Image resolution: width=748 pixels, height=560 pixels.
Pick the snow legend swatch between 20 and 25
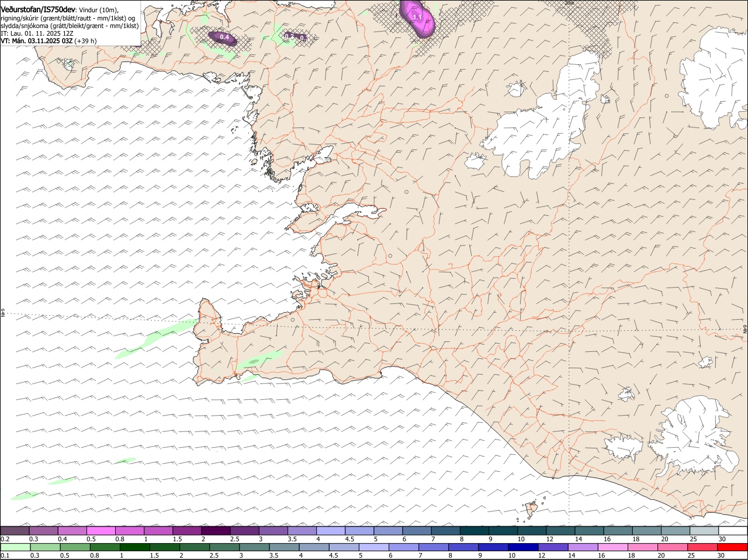[x=676, y=530]
